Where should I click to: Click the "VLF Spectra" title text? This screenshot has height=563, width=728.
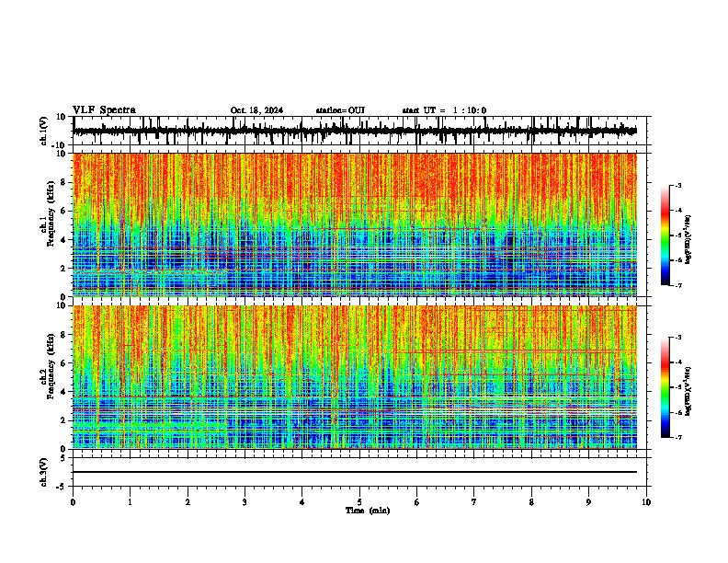click(104, 110)
